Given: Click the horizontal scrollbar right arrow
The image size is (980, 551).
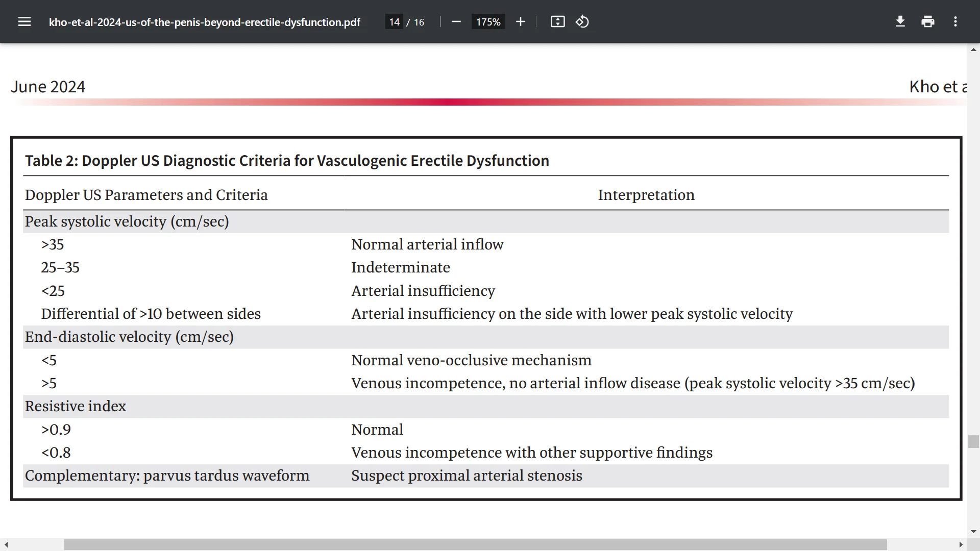Looking at the screenshot, I should coord(961,545).
